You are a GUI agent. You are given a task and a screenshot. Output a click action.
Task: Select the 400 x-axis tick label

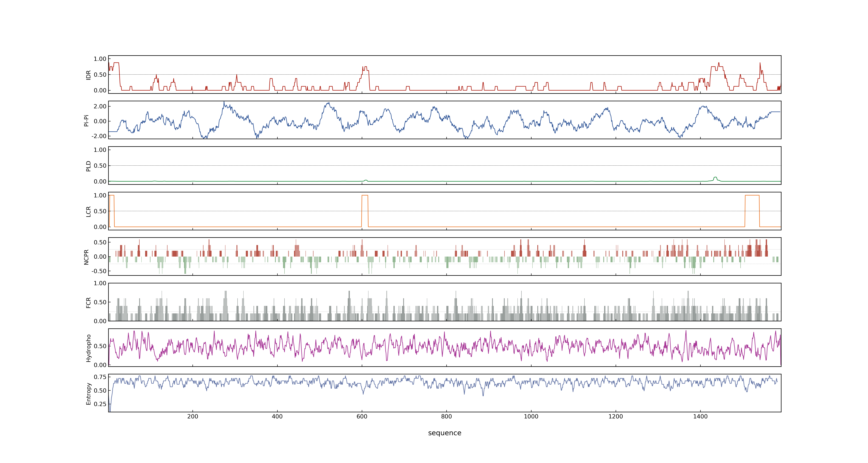pos(277,416)
